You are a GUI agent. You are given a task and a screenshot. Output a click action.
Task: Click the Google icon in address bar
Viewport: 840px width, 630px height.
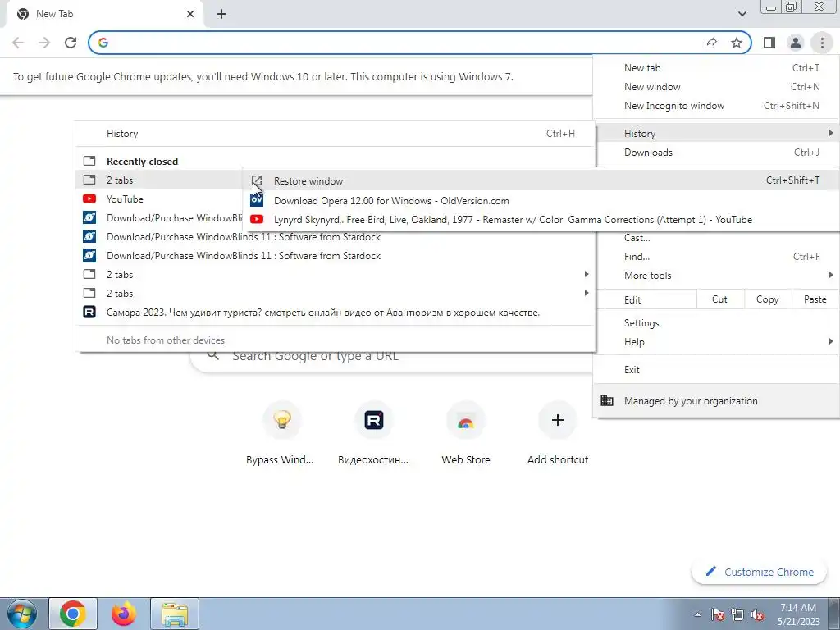pos(103,43)
